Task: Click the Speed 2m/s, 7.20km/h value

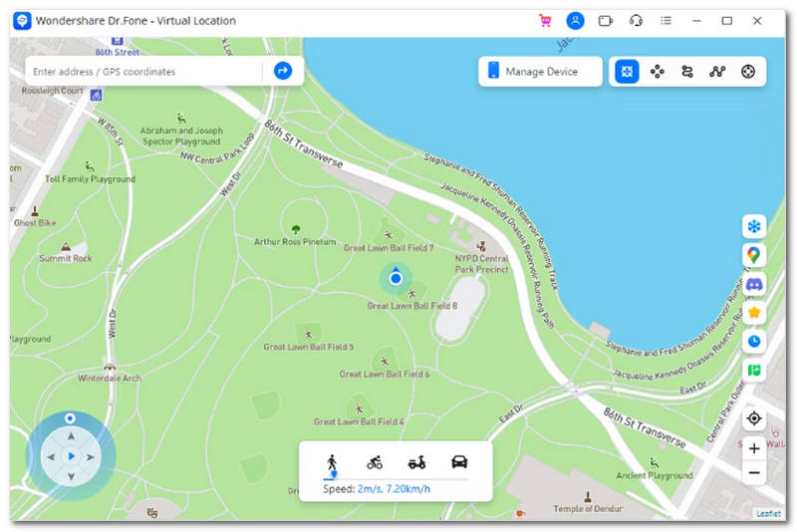Action: pos(394,489)
